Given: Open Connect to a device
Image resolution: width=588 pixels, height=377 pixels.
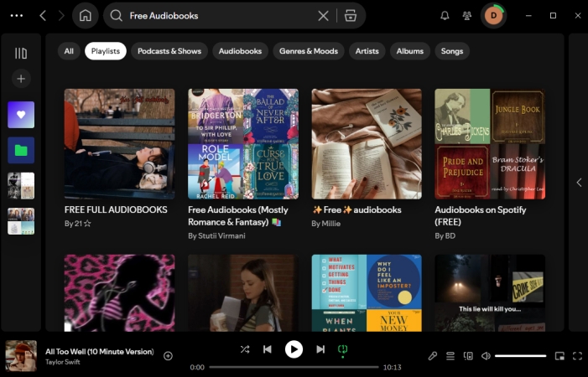Looking at the screenshot, I should [468, 356].
